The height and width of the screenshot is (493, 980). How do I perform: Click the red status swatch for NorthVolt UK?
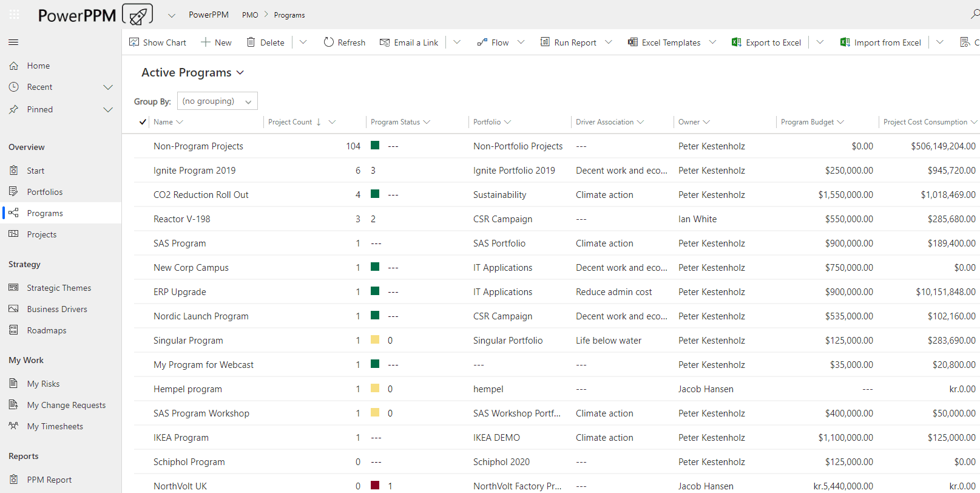[x=375, y=485]
